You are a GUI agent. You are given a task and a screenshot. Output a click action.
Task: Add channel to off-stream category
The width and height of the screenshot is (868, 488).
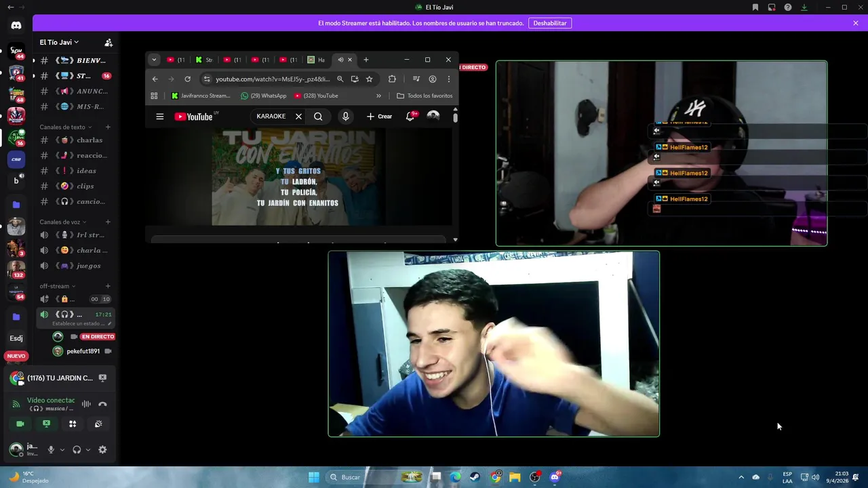[x=108, y=286]
